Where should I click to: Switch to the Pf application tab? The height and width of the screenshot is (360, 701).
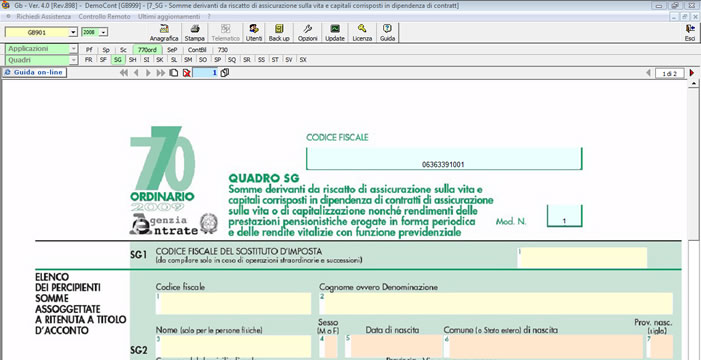[x=89, y=50]
